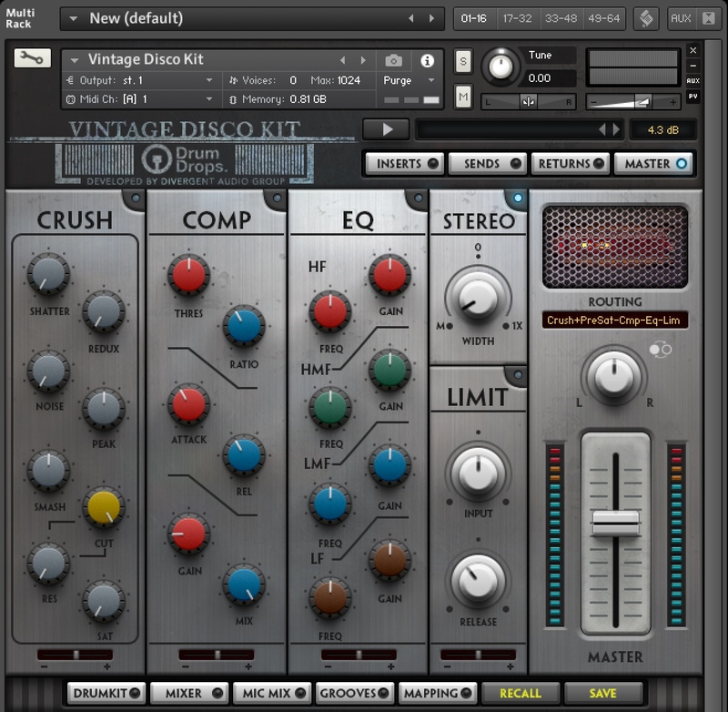
Task: Mute the instrument with M button
Action: click(463, 97)
